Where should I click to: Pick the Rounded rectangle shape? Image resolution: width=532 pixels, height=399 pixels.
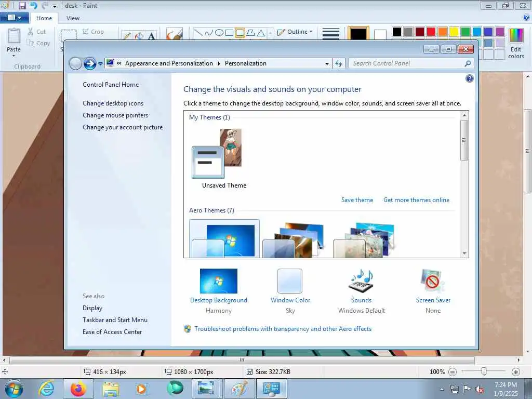click(240, 33)
